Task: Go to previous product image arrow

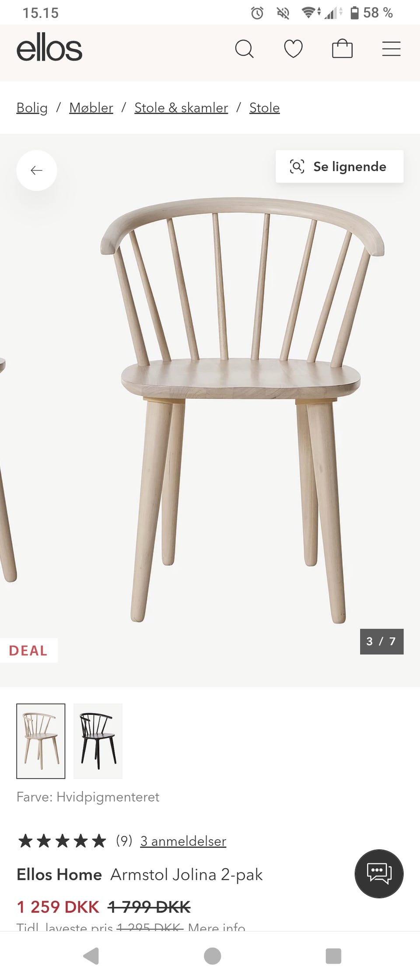Action: [37, 170]
